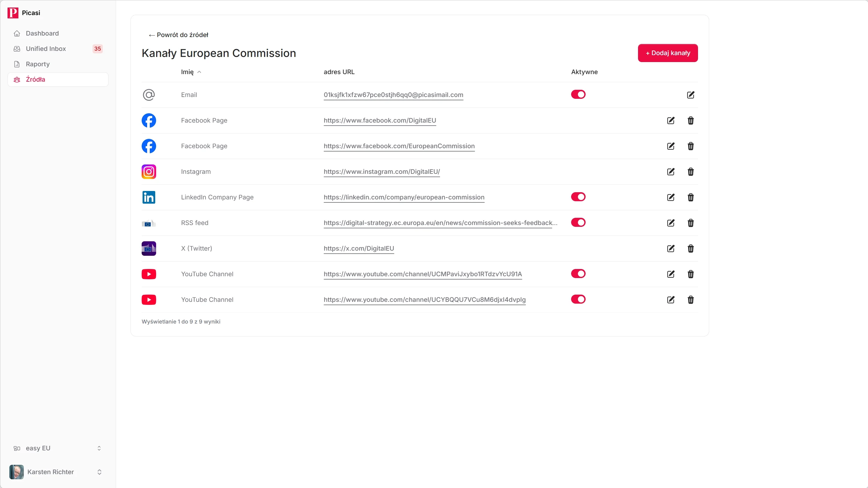Open the youtube.com UCMPaviJxybo1RTdzvYcU91A link
The height and width of the screenshot is (488, 868).
point(423,274)
